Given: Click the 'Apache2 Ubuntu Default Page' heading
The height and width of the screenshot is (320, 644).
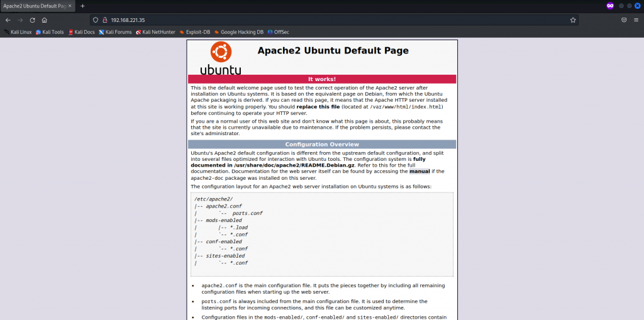Looking at the screenshot, I should coord(333,50).
